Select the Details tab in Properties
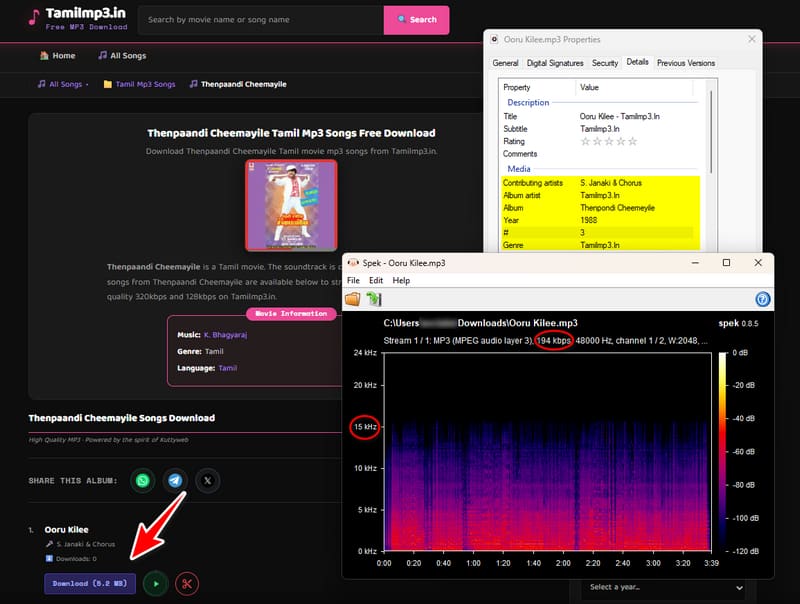The image size is (800, 604). [x=637, y=62]
